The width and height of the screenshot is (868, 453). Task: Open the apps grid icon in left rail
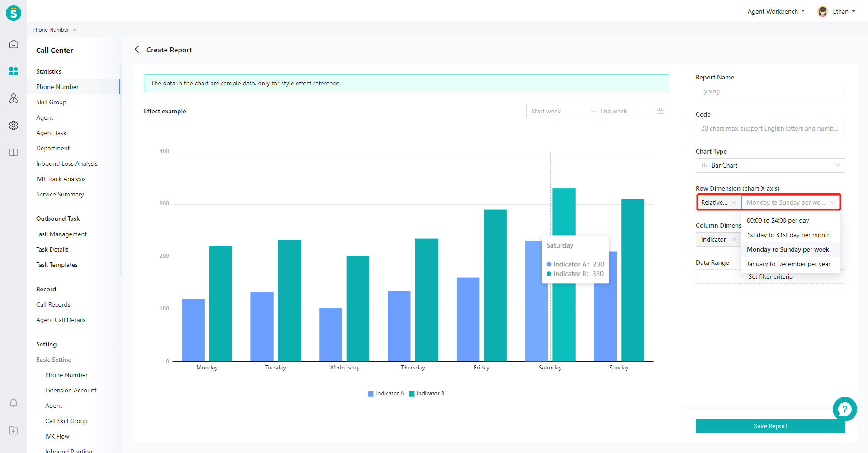pos(14,71)
